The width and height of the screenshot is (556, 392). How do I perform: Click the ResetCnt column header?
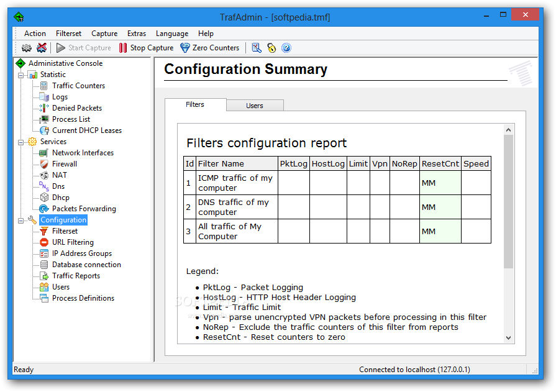point(440,164)
